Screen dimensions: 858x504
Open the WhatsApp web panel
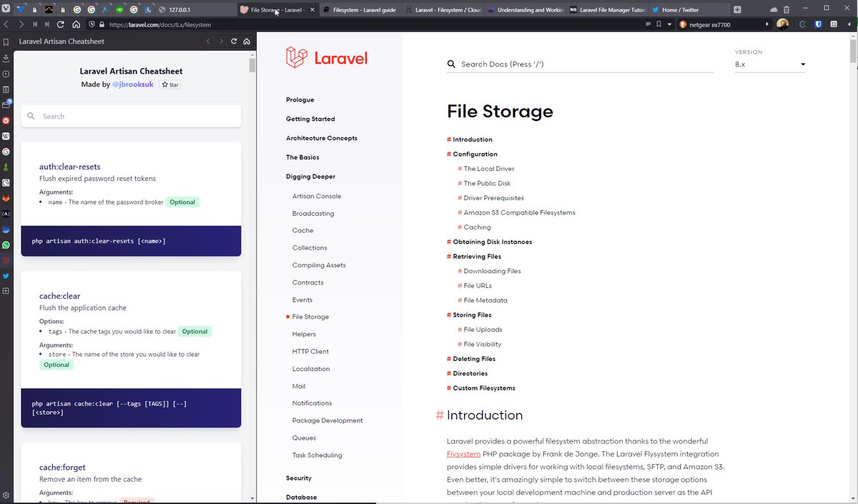(x=6, y=244)
